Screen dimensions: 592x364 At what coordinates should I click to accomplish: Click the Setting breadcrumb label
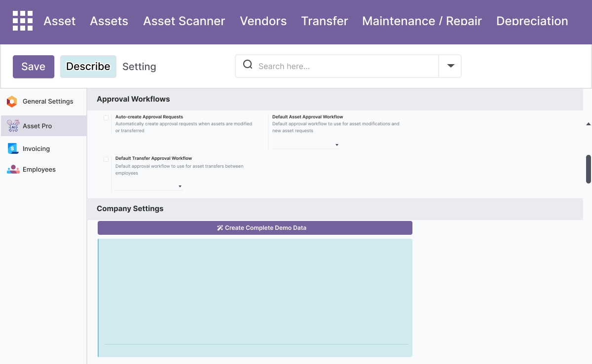[139, 67]
